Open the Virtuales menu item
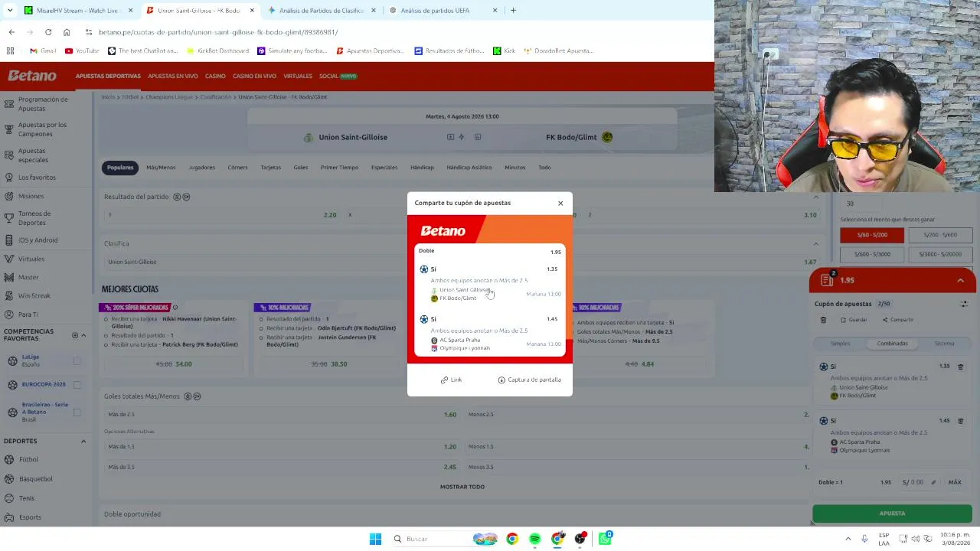This screenshot has height=551, width=980. pyautogui.click(x=298, y=76)
